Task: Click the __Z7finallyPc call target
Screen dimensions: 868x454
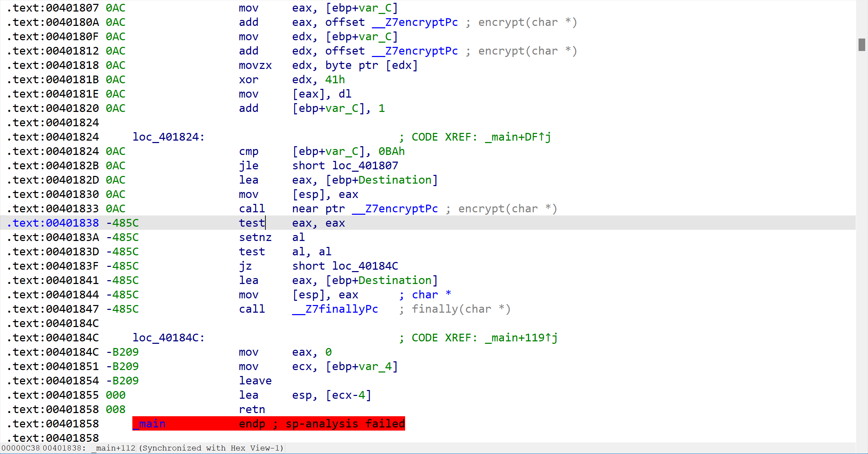Action: pos(335,309)
